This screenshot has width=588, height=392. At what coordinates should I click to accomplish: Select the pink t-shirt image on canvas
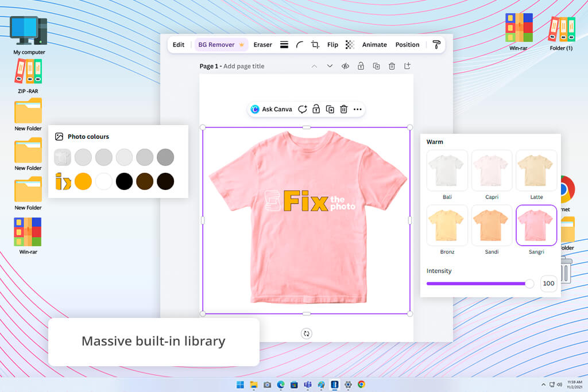point(307,220)
